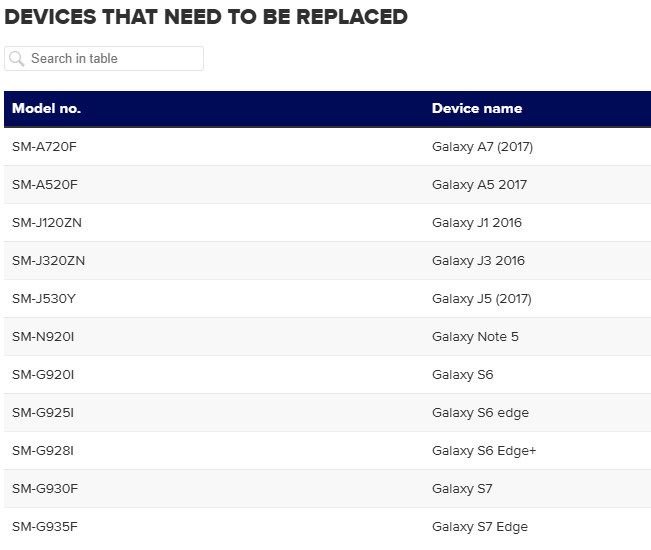Select the SM-G930F model number
651x550 pixels.
(x=45, y=489)
